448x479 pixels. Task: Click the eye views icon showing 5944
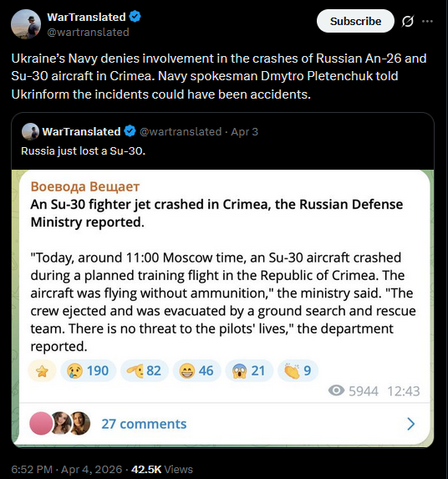coord(336,390)
